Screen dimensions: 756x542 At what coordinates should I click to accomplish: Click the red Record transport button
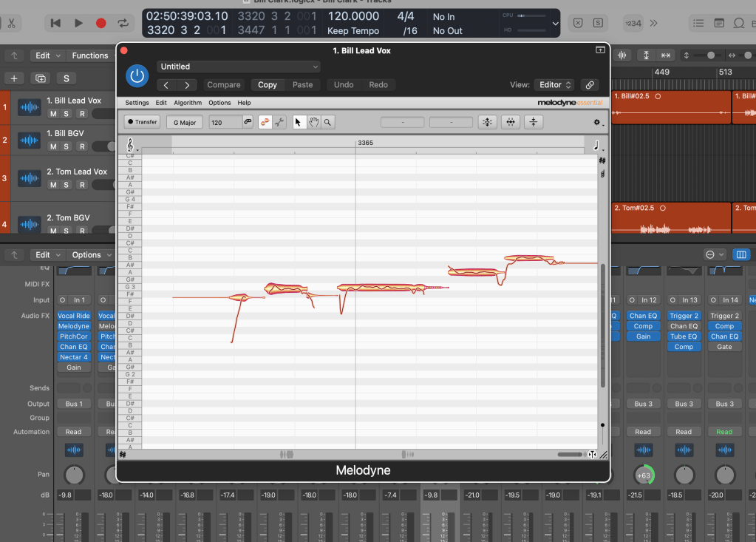(101, 23)
